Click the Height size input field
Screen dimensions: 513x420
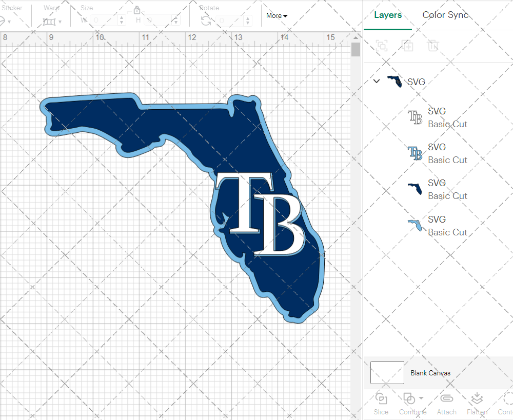158,21
